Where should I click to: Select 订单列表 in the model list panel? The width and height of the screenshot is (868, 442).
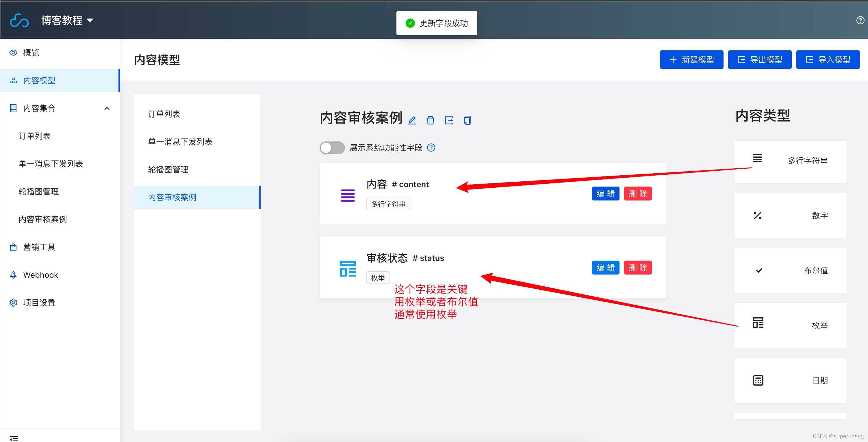point(197,114)
